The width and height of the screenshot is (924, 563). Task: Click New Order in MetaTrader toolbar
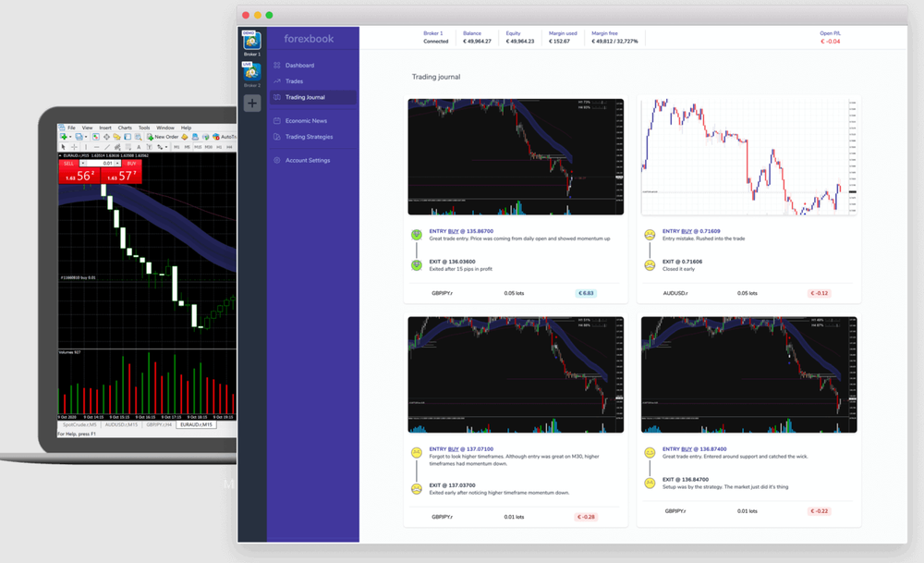(x=163, y=137)
